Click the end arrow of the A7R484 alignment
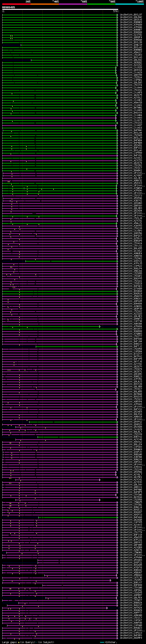 point(100,326)
